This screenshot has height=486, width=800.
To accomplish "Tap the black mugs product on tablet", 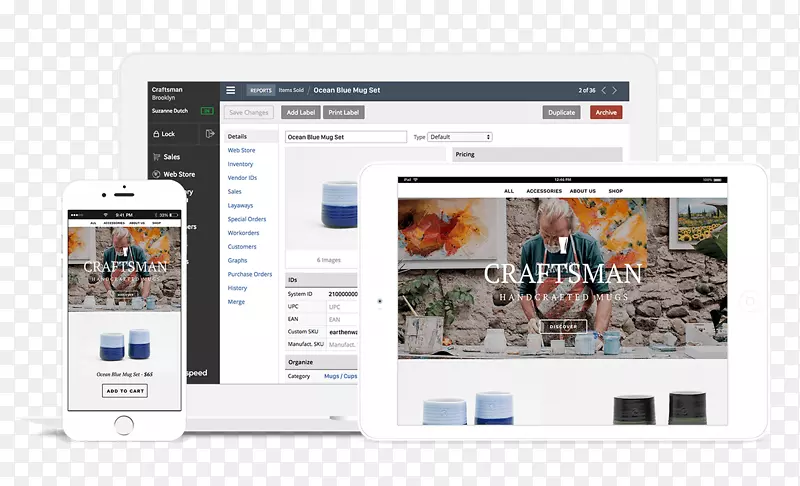I will click(x=660, y=408).
